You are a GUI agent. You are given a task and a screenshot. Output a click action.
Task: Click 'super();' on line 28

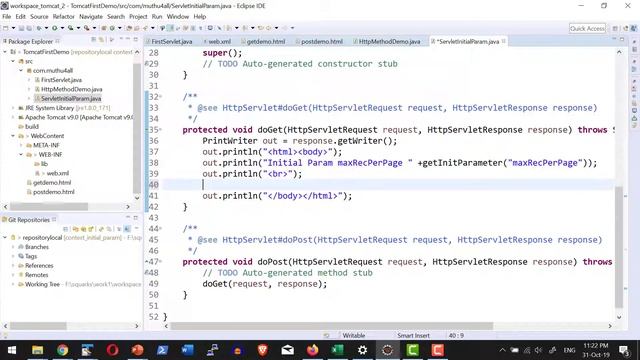(222, 53)
